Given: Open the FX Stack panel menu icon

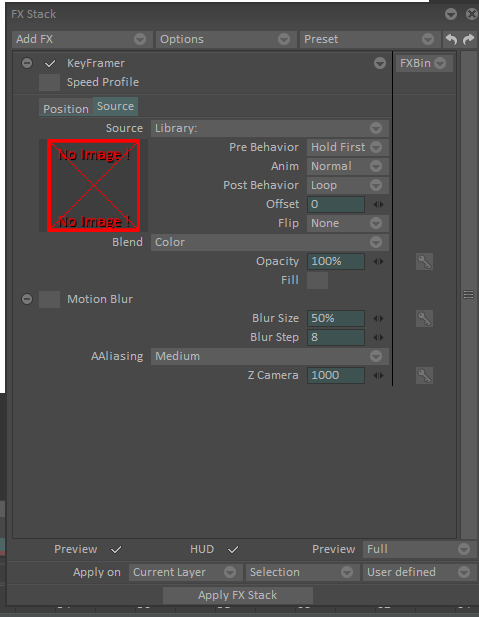Looking at the screenshot, I should pyautogui.click(x=451, y=14).
